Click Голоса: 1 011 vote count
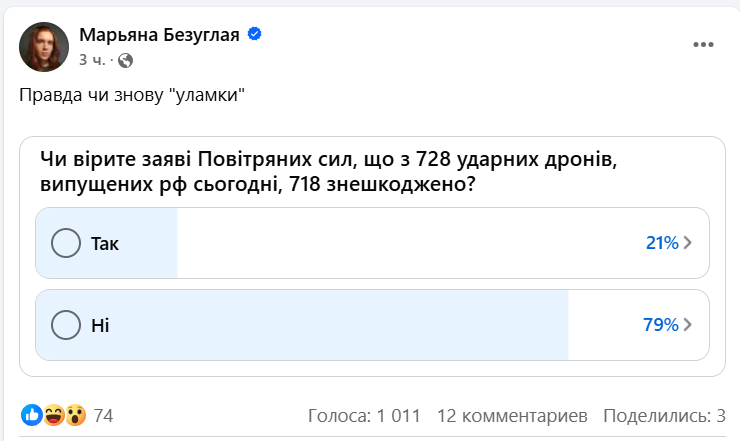Image resolution: width=740 pixels, height=441 pixels. (x=364, y=416)
